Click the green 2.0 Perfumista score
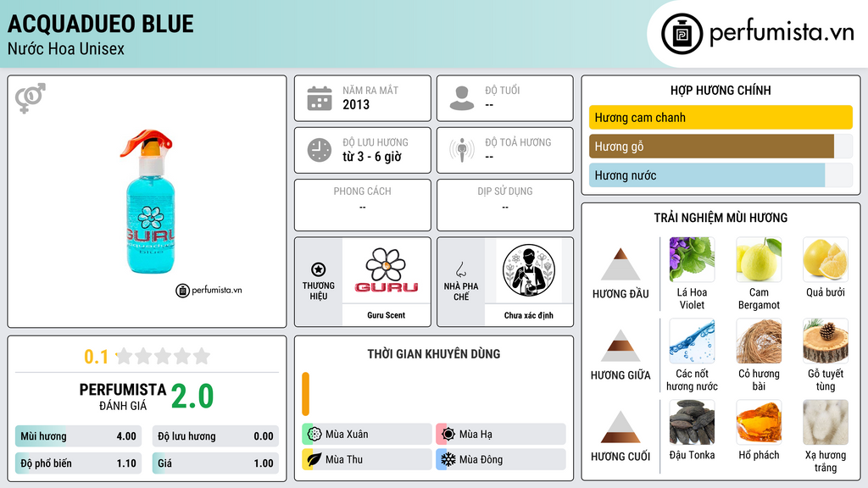 pyautogui.click(x=192, y=396)
